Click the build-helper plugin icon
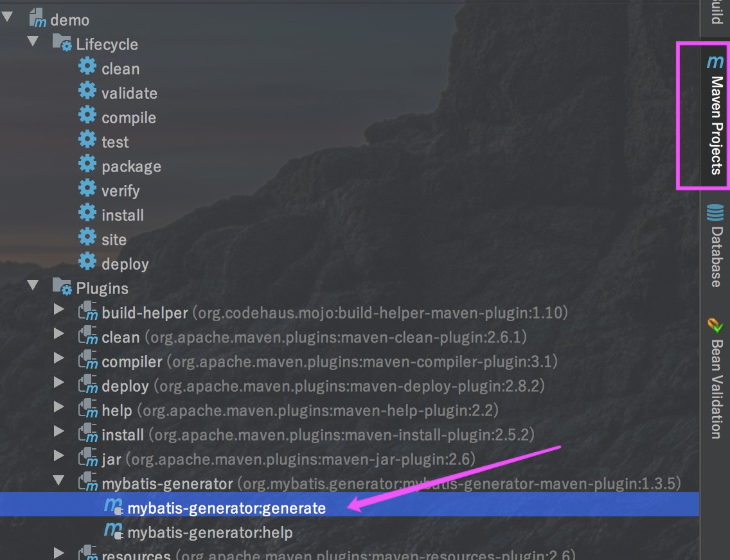Screen dimensions: 730x560 click(x=88, y=311)
